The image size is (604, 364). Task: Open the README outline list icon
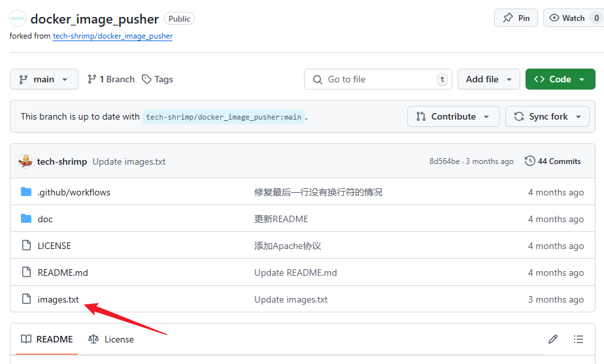[x=579, y=339]
